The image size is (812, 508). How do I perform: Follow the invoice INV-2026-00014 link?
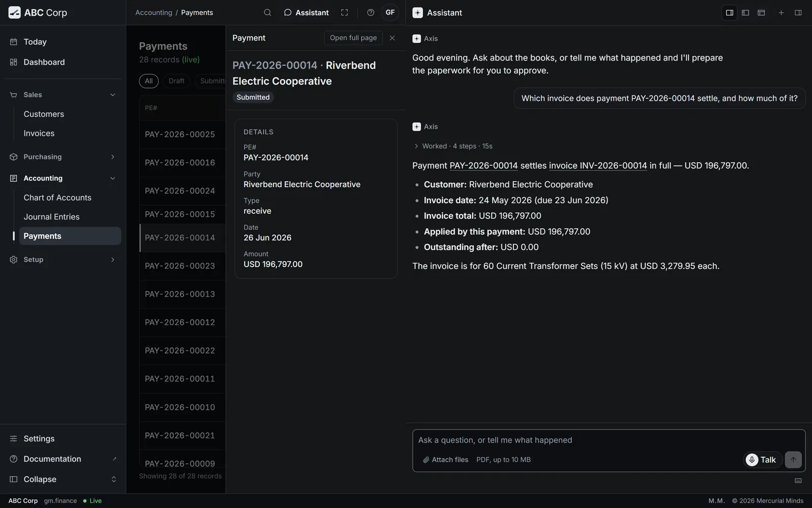pos(598,166)
